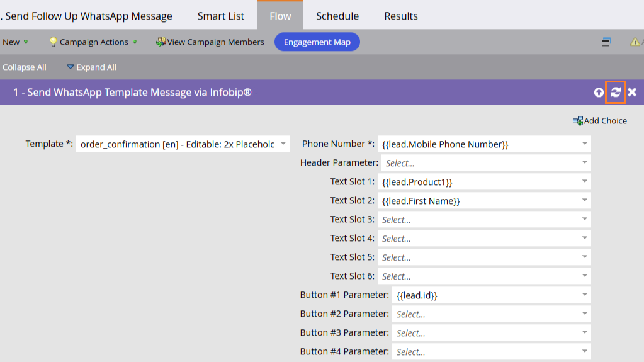The height and width of the screenshot is (362, 644).
Task: Click the "Template *:" label
Action: [x=49, y=144]
